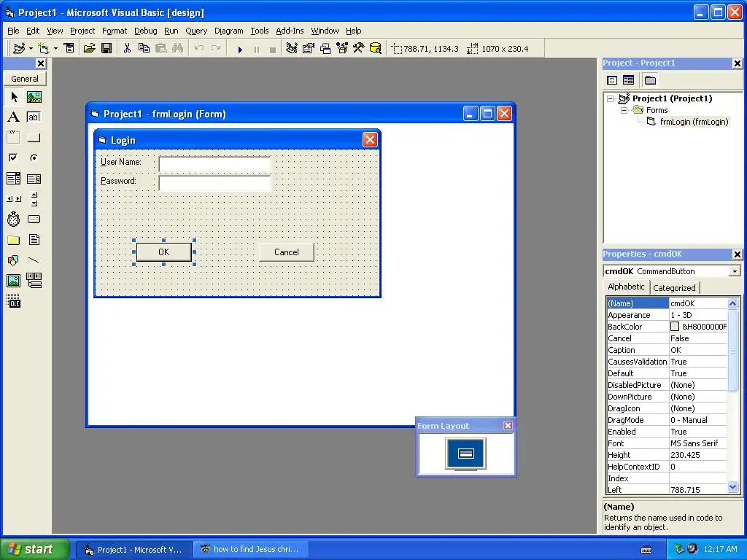The image size is (747, 560).
Task: Click the Cut toolbar icon
Action: click(x=127, y=48)
